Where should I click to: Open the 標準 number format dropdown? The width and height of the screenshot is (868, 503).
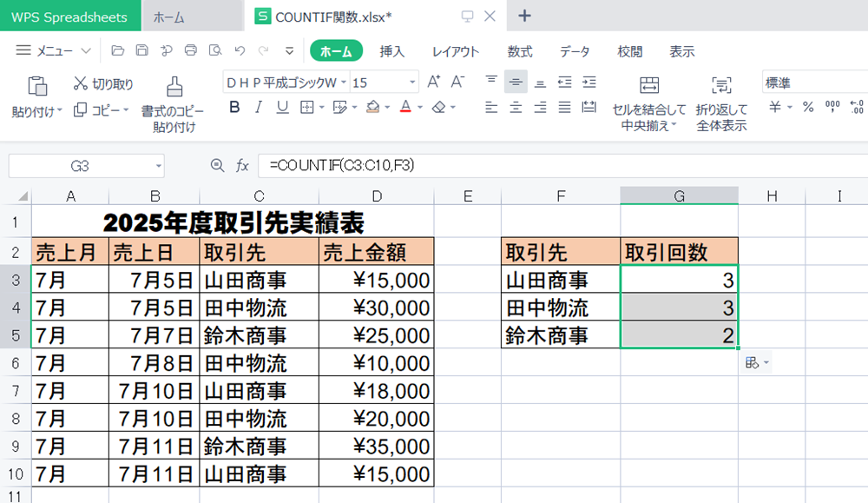coord(815,83)
